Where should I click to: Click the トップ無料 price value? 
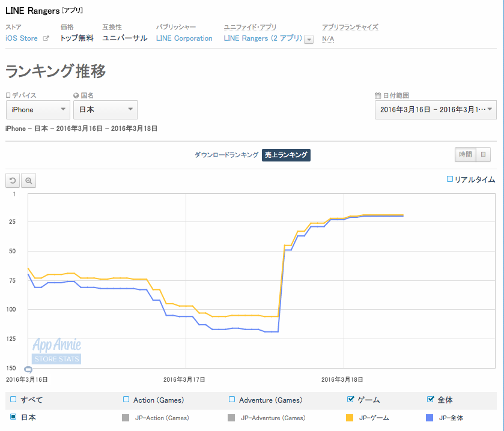pyautogui.click(x=77, y=38)
